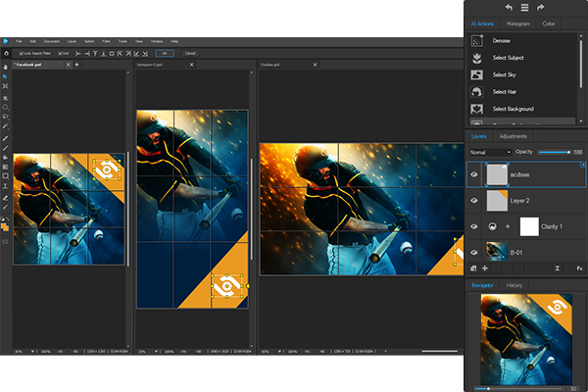
Task: Add a new layer with plus icon
Action: click(487, 267)
